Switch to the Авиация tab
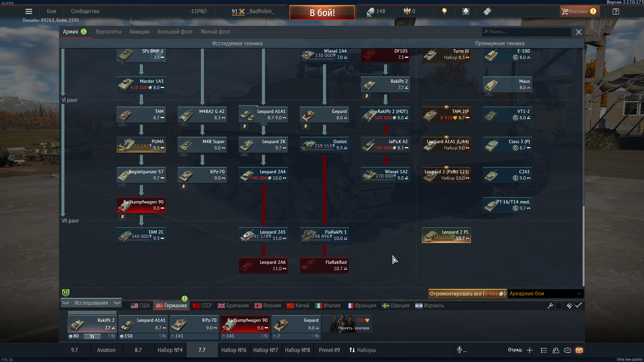The image size is (644, 362). click(140, 32)
